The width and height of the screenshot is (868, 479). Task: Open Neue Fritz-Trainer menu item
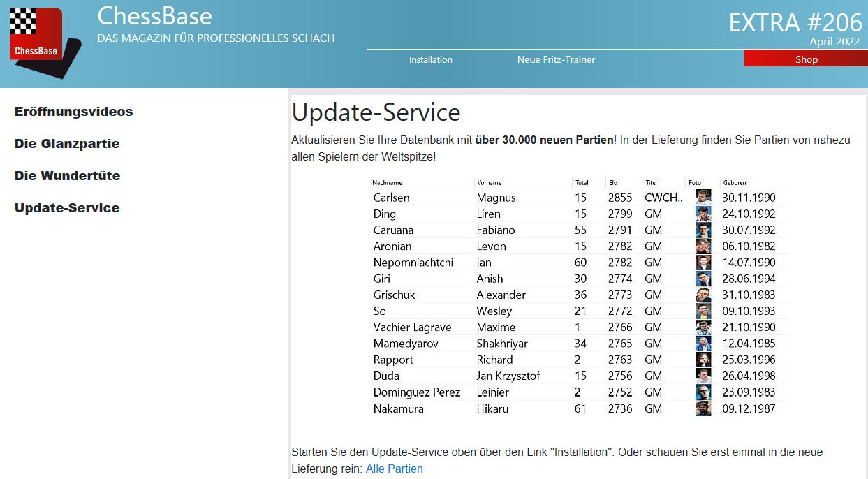click(556, 59)
